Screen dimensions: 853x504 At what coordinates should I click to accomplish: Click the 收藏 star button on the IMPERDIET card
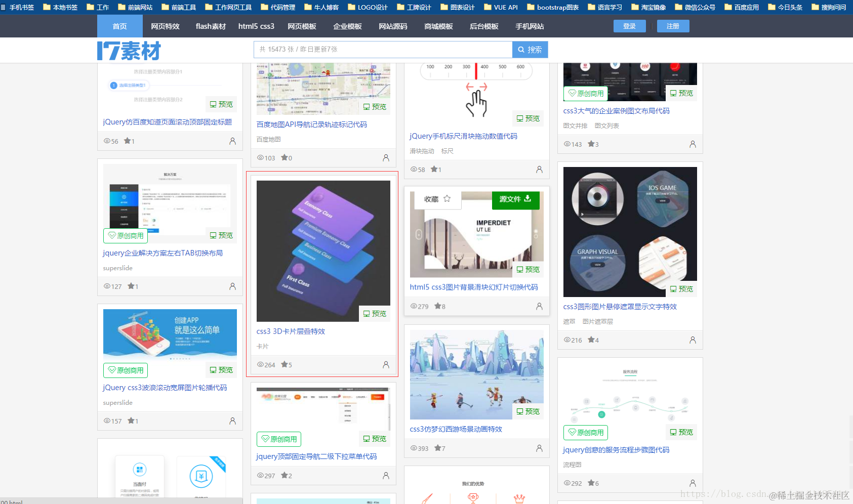pyautogui.click(x=437, y=199)
